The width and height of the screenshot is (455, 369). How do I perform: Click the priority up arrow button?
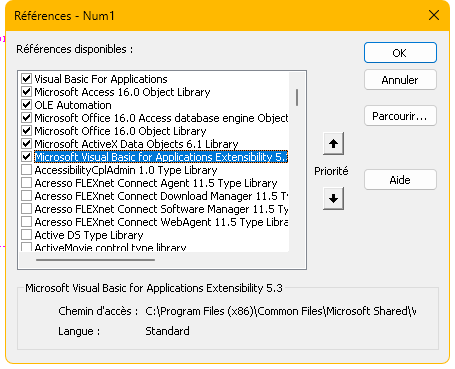coord(333,144)
